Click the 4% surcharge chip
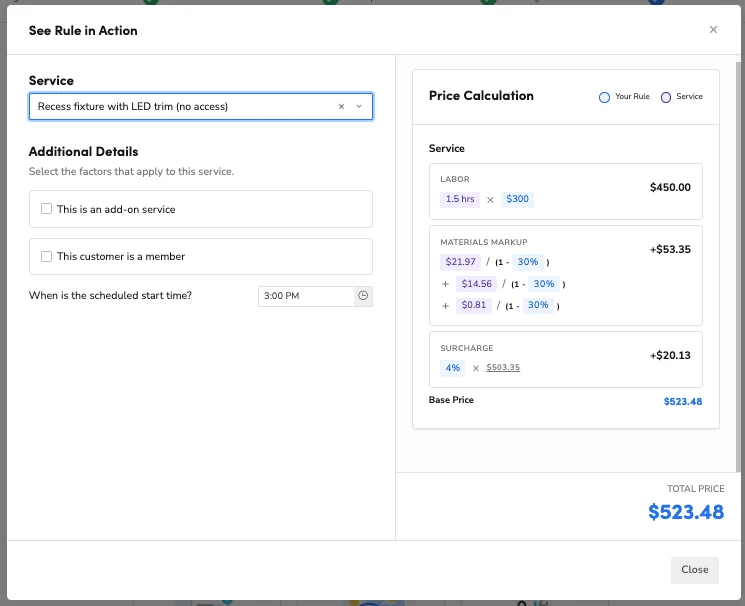 click(x=452, y=368)
